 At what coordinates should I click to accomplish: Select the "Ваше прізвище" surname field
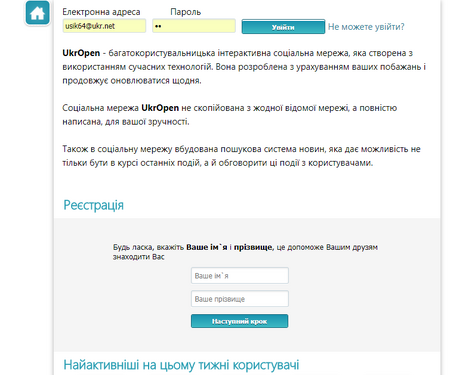(240, 299)
